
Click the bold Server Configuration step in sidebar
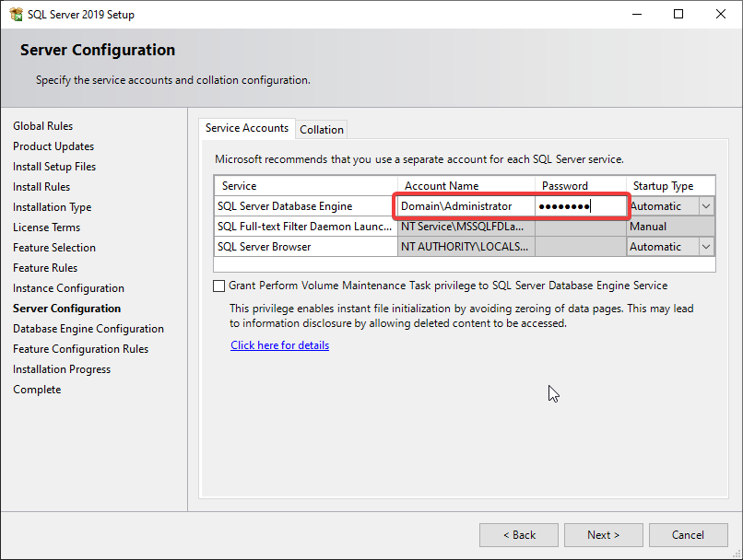pyautogui.click(x=66, y=309)
